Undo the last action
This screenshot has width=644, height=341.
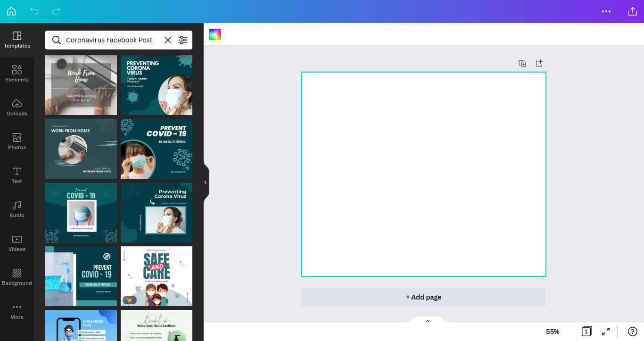(34, 11)
